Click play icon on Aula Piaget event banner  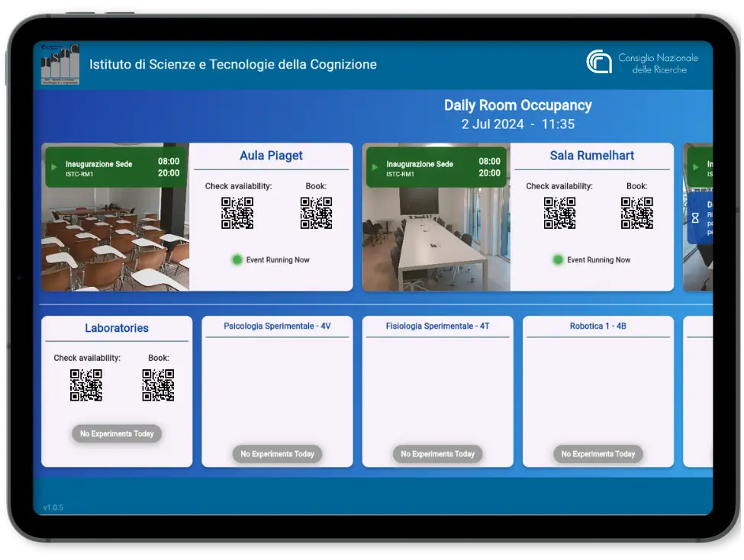point(54,167)
